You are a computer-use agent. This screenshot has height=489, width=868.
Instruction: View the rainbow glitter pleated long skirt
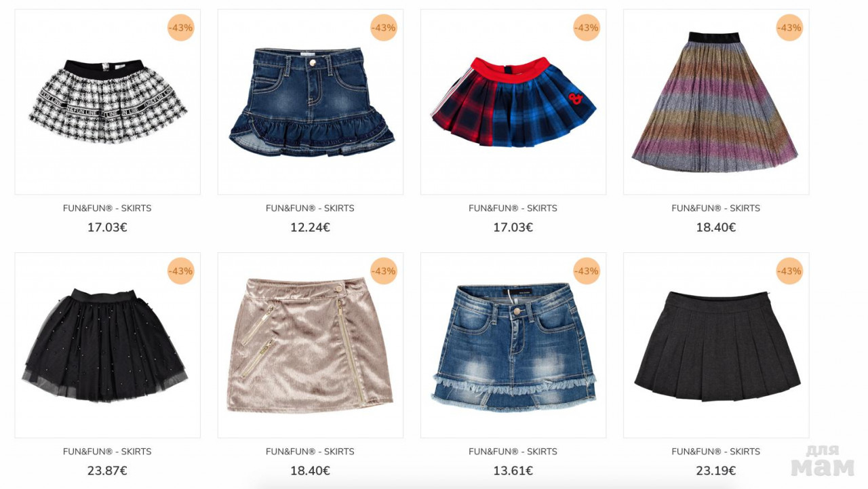[716, 102]
